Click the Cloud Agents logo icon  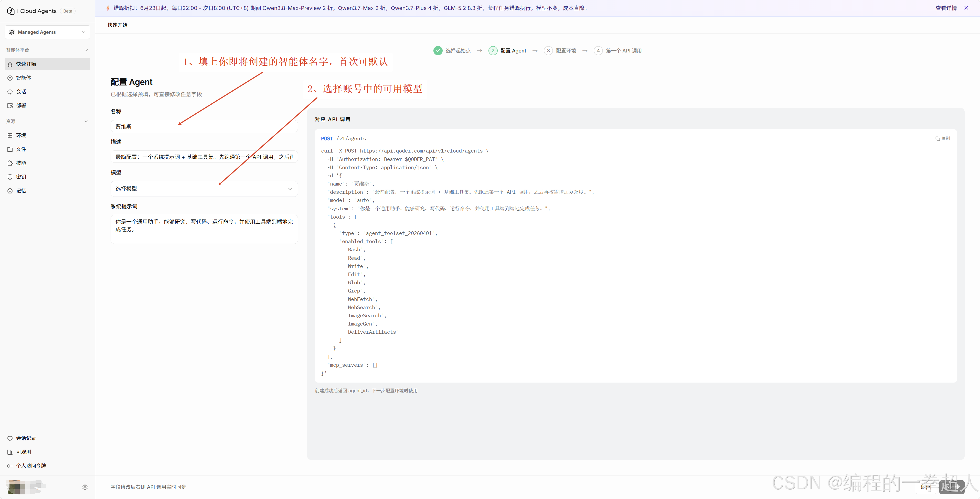tap(11, 11)
